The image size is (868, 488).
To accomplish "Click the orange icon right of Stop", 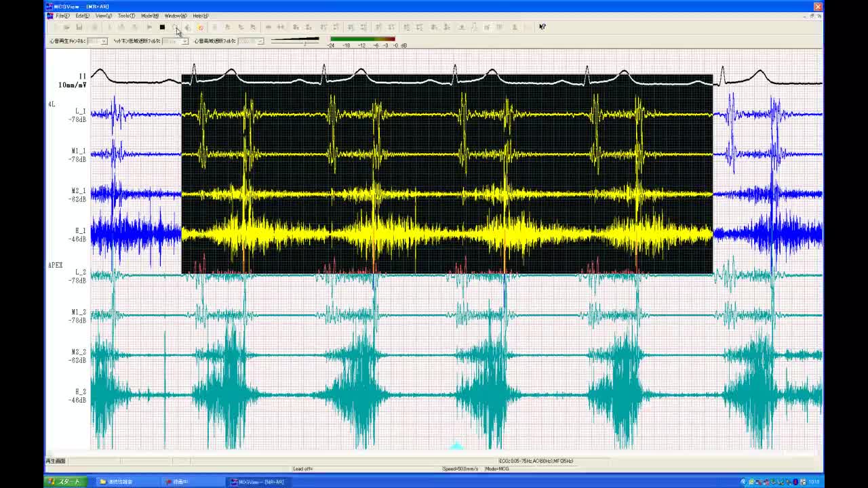I will (x=200, y=27).
